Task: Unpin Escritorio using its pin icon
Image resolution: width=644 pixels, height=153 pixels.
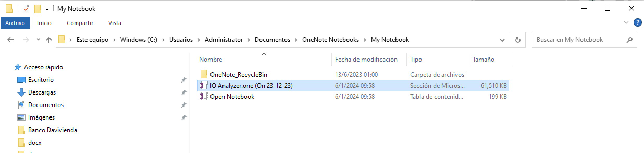Action: pos(184,80)
